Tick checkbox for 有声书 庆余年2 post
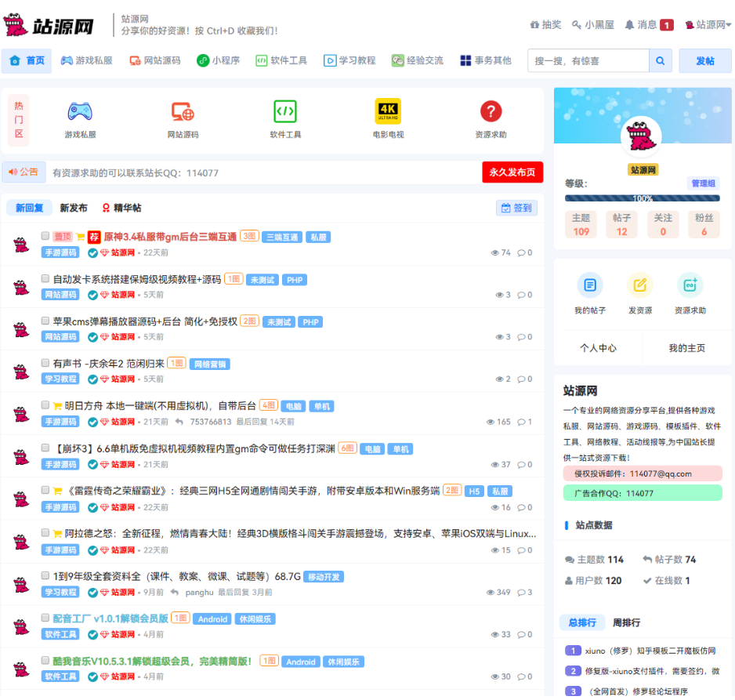735x700 pixels. coord(45,363)
